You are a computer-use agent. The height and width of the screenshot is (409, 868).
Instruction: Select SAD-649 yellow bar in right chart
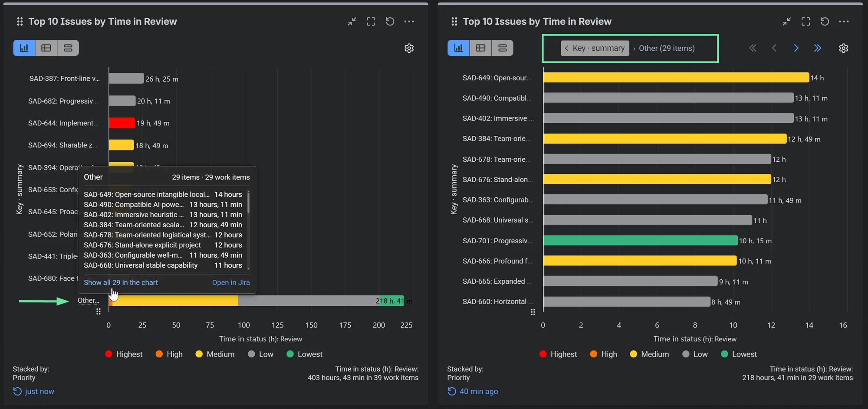click(676, 78)
